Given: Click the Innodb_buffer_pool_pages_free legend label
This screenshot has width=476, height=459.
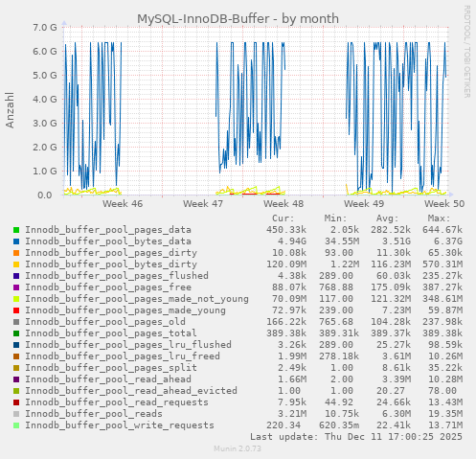Looking at the screenshot, I should [108, 287].
